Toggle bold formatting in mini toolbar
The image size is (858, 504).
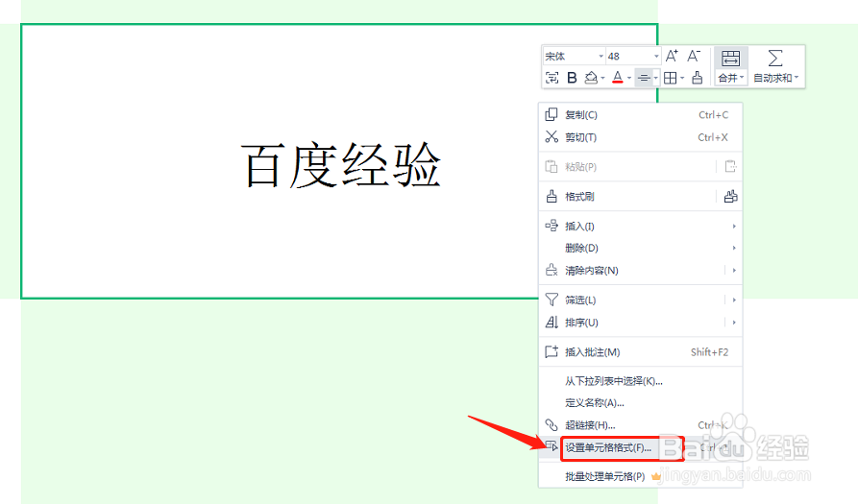[572, 78]
